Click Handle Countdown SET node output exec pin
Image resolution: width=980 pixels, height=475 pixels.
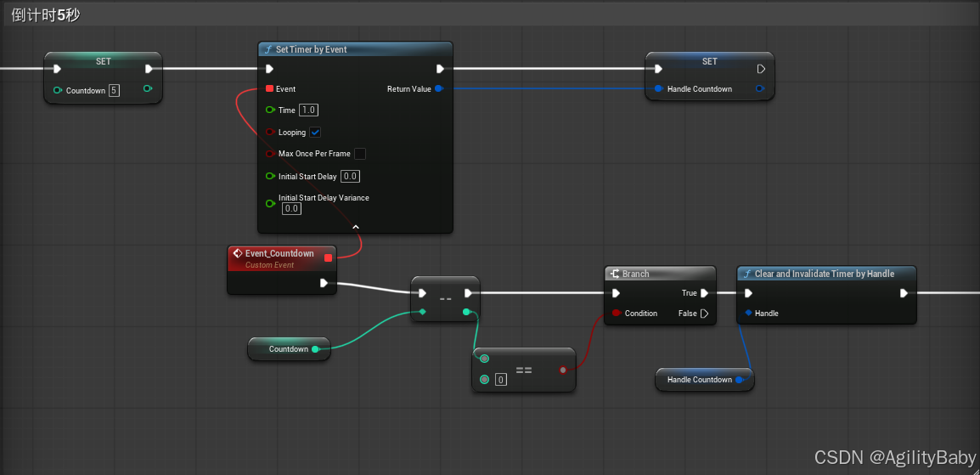click(761, 69)
